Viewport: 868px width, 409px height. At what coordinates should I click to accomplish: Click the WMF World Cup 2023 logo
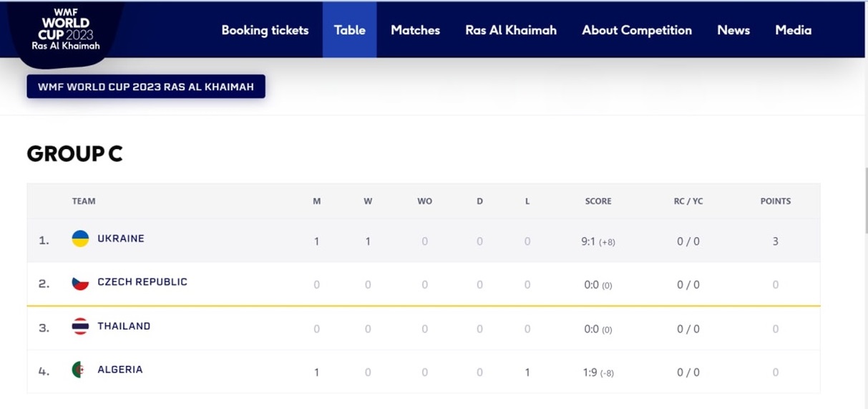pyautogui.click(x=66, y=30)
